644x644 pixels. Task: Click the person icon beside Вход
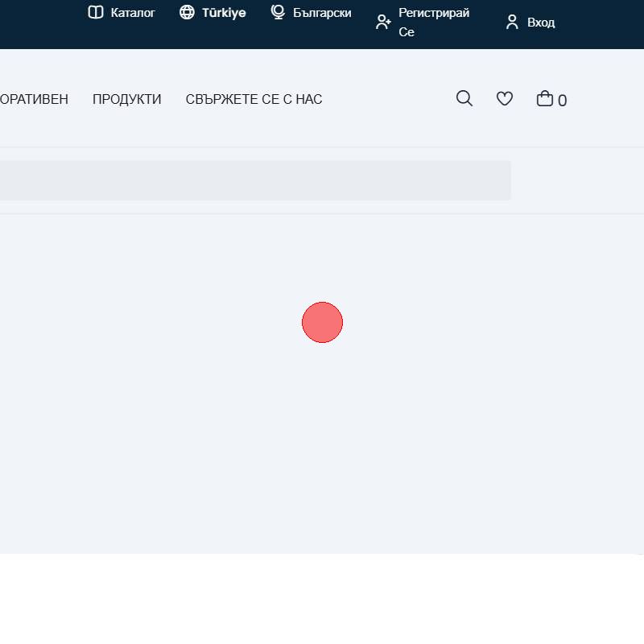[x=512, y=22]
